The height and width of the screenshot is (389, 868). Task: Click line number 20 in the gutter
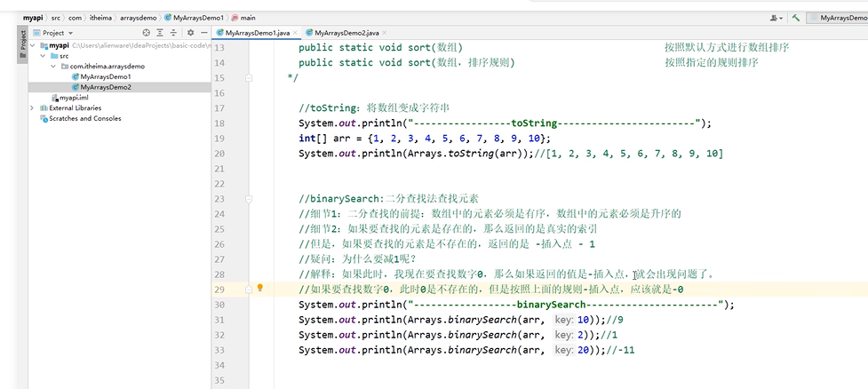coord(218,154)
